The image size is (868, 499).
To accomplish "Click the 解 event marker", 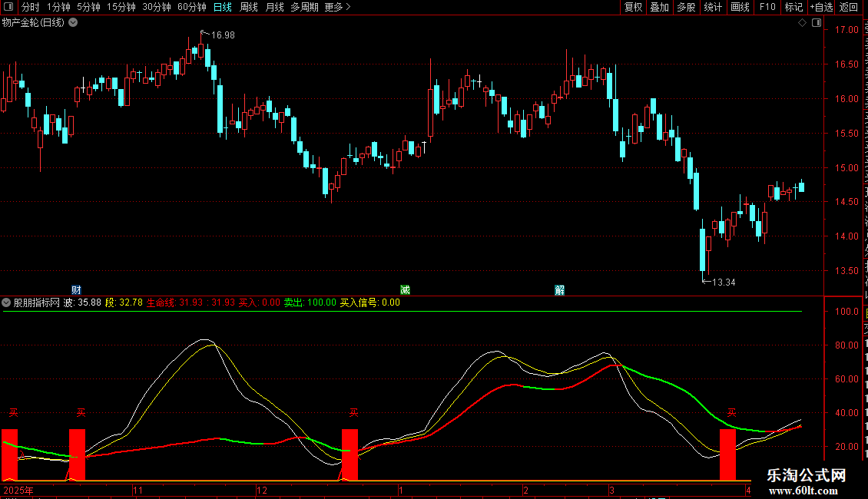I will (x=560, y=290).
